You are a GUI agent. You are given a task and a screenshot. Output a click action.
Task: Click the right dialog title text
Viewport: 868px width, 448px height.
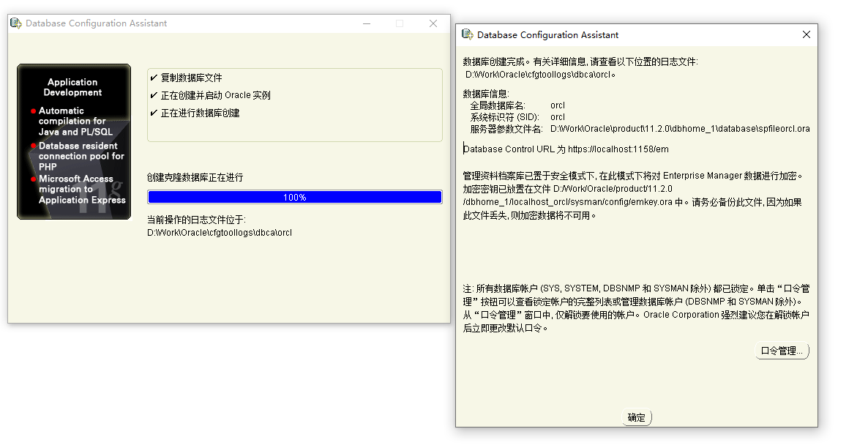(x=547, y=35)
